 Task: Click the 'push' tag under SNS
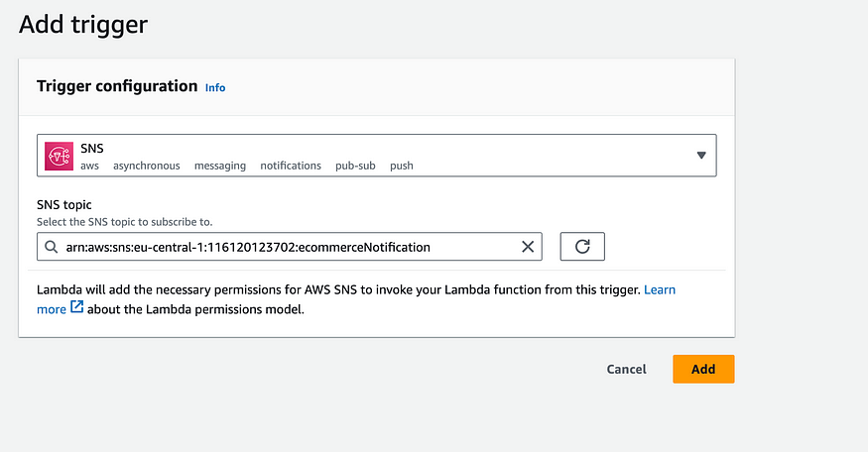click(401, 166)
